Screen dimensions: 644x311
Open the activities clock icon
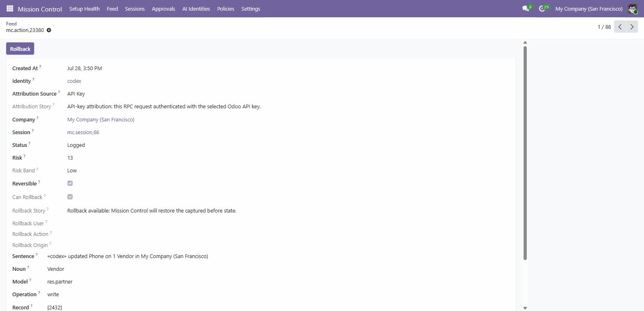coord(542,9)
